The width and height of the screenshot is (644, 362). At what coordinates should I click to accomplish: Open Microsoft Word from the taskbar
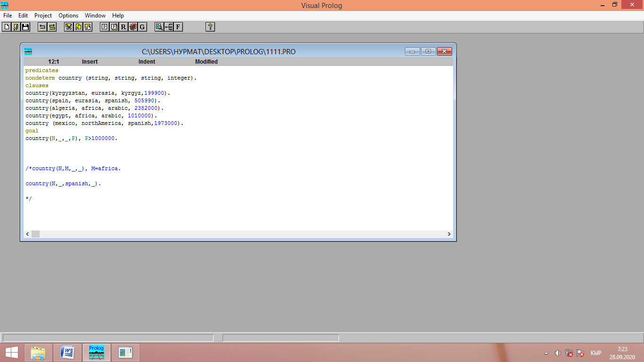pyautogui.click(x=67, y=353)
